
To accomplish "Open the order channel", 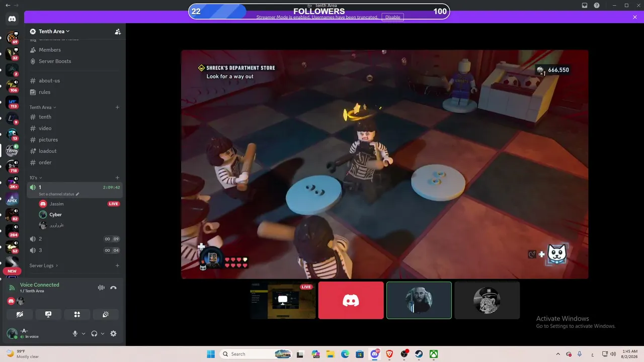I will point(45,162).
